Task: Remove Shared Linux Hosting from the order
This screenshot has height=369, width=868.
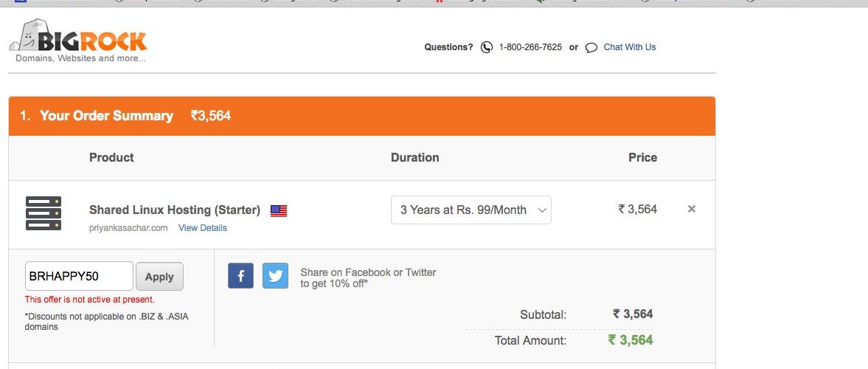Action: 692,209
